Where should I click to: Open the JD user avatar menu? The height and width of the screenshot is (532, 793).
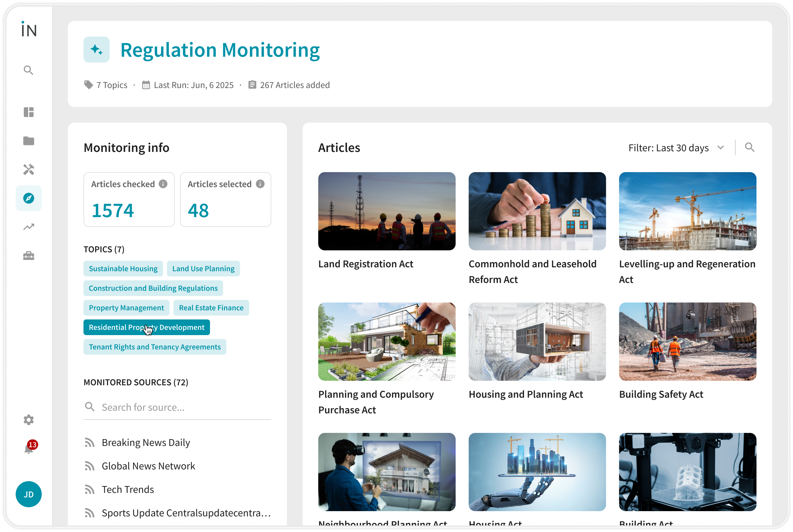pyautogui.click(x=28, y=494)
